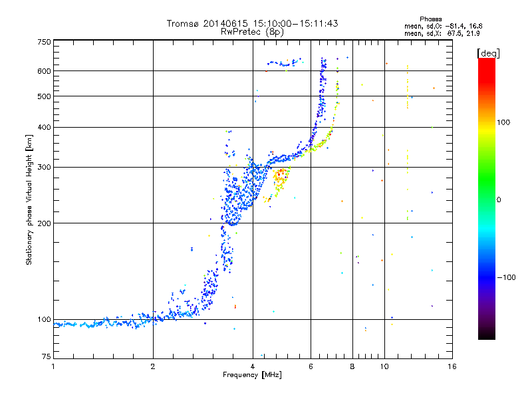The height and width of the screenshot is (399, 532).
Task: Click the "Frequency [MHz]" axis label
Action: tap(252, 375)
